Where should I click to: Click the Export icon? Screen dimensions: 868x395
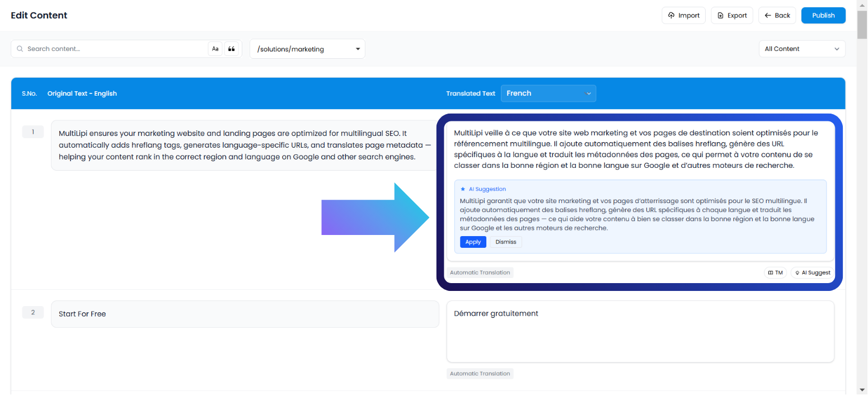click(x=720, y=15)
